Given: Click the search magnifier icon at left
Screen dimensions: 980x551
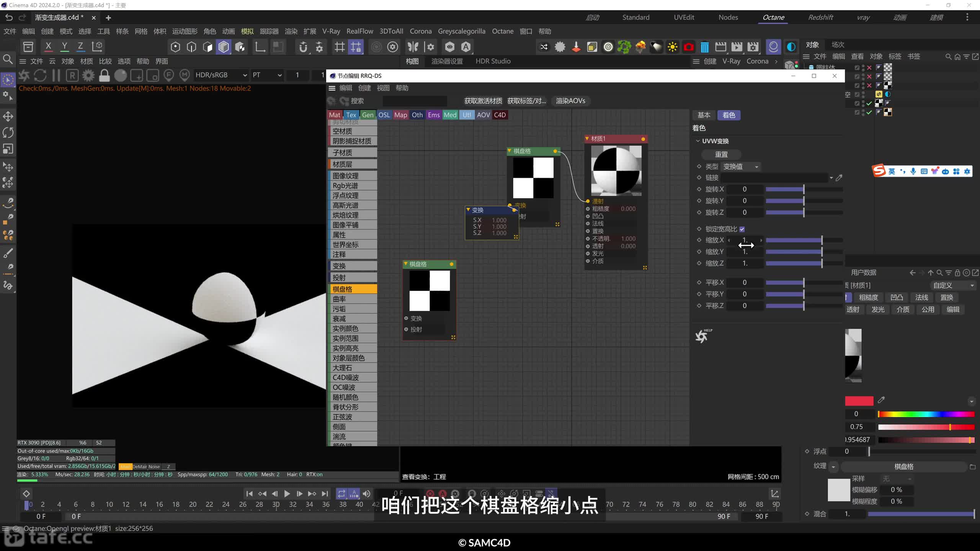Looking at the screenshot, I should point(8,59).
